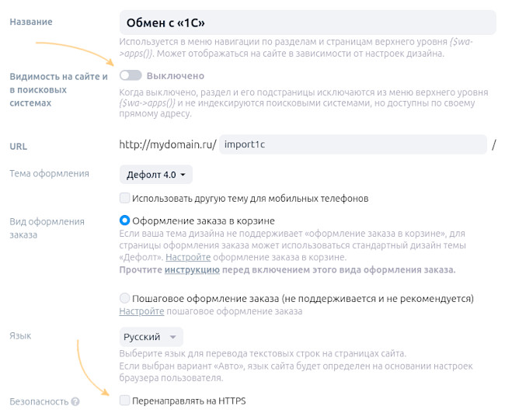This screenshot has width=505, height=420.
Task: Check the Перенаправлять на HTTPS box
Action: [125, 401]
